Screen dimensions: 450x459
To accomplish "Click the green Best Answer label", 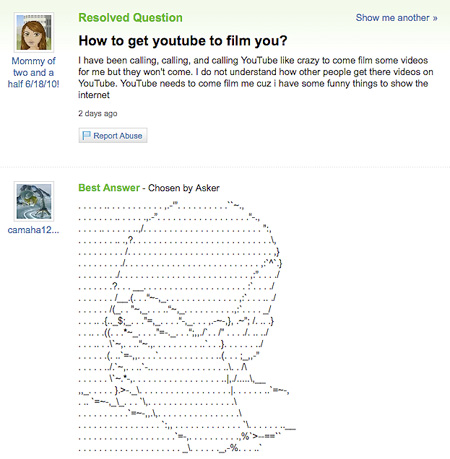I will [x=109, y=188].
